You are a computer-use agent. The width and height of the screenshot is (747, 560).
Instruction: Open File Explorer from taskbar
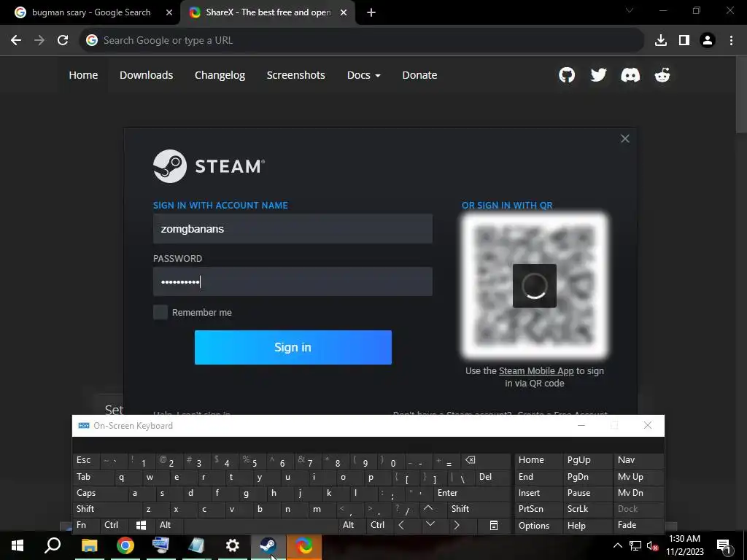click(x=89, y=545)
